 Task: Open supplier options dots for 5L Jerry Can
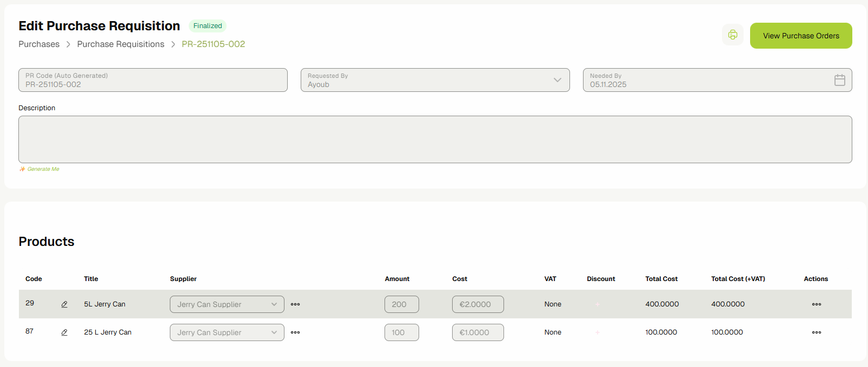pos(295,304)
